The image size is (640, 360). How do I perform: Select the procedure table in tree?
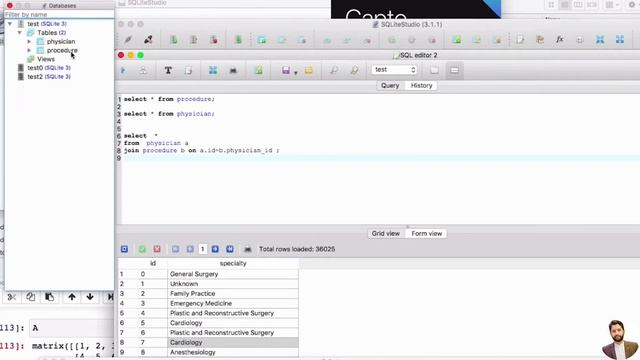(x=62, y=51)
